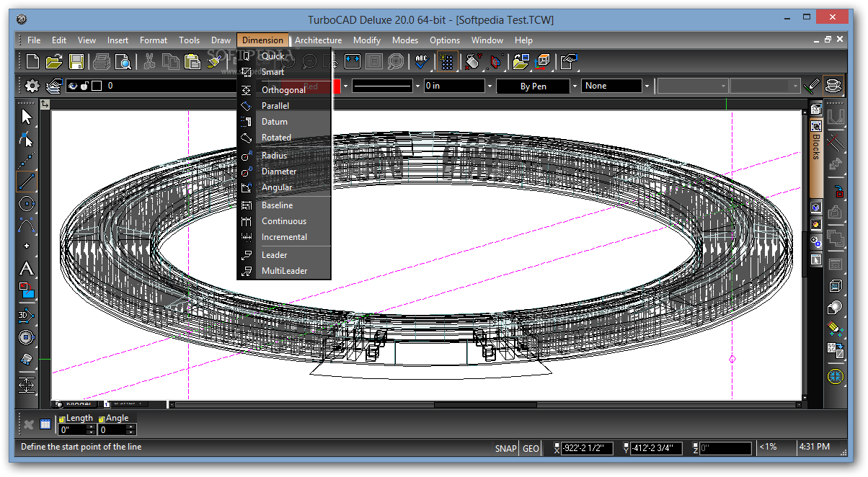Image resolution: width=868 pixels, height=477 pixels.
Task: Open the line width '0 in' dropdown
Action: click(490, 86)
